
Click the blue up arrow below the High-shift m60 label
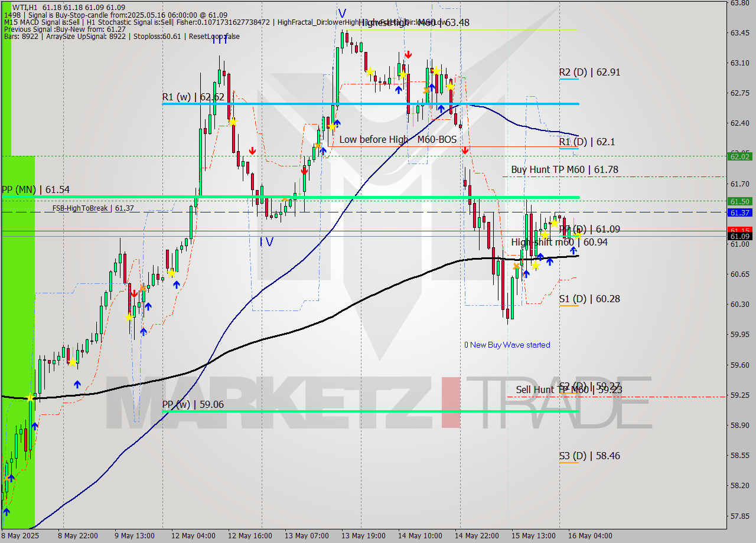point(573,250)
